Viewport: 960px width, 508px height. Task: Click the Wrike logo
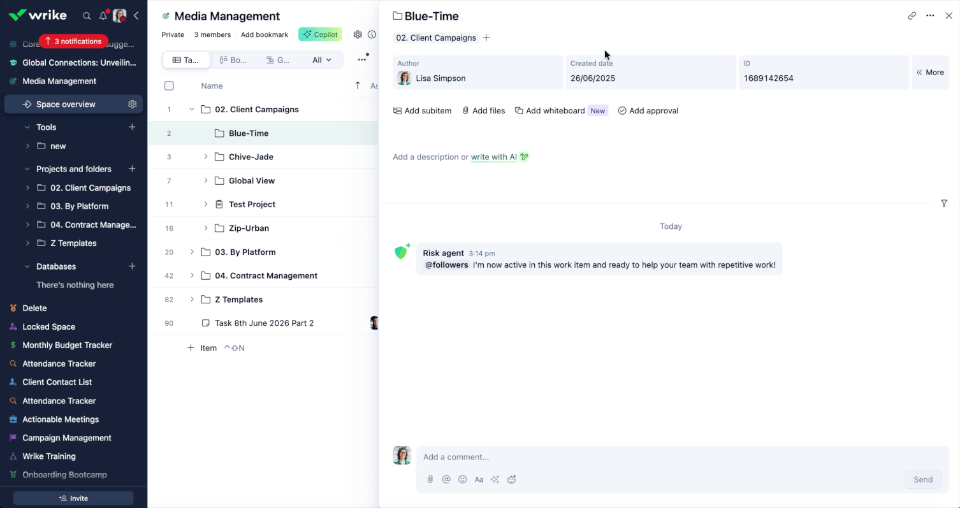click(x=38, y=15)
